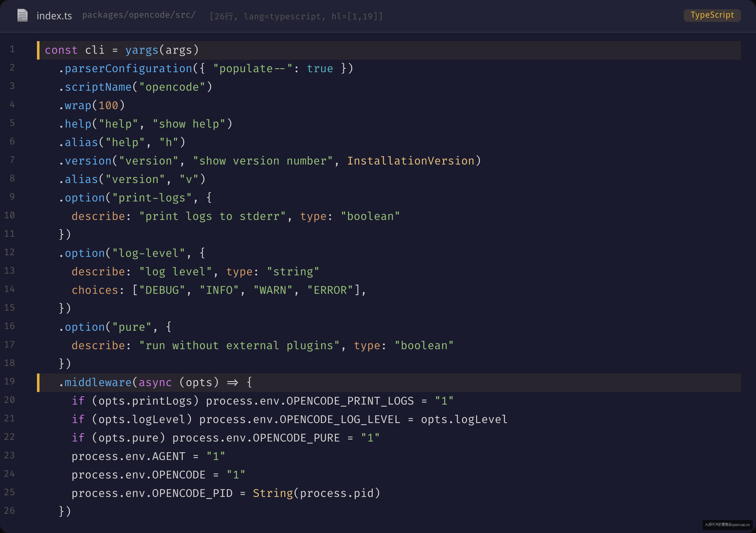Click the "INFO" choice string
This screenshot has width=756, height=533.
pos(219,290)
